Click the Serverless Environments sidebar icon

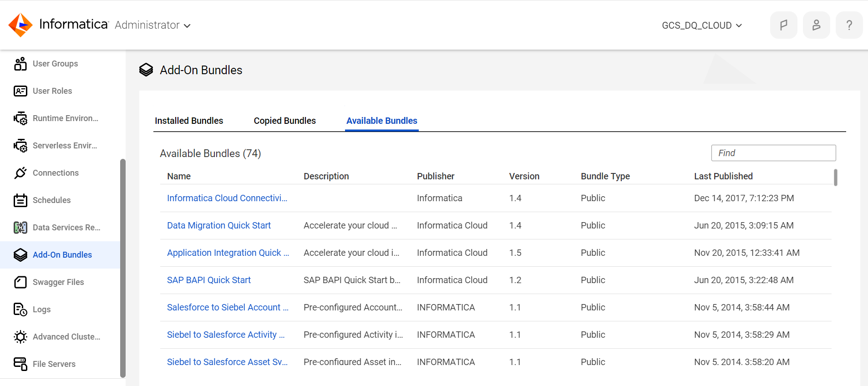pos(20,146)
